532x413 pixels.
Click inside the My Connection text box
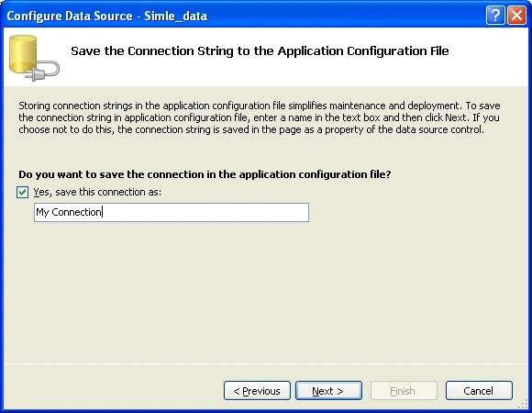point(172,212)
